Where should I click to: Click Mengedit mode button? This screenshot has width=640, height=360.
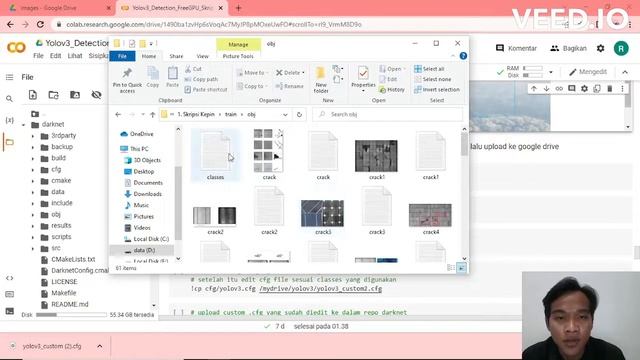588,72
